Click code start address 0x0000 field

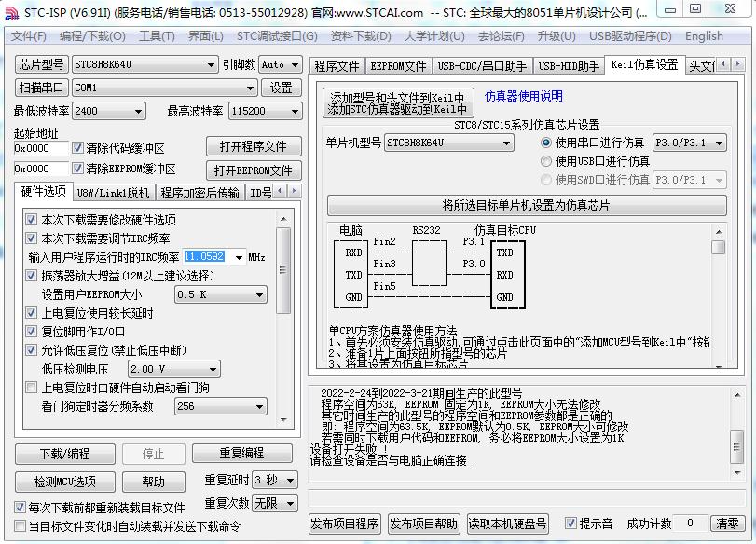coord(41,148)
